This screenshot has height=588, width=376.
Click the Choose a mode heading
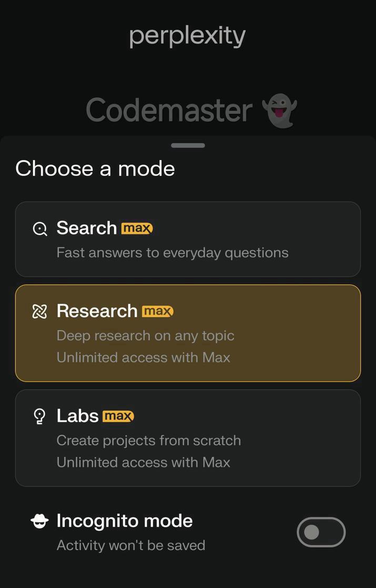(x=95, y=168)
